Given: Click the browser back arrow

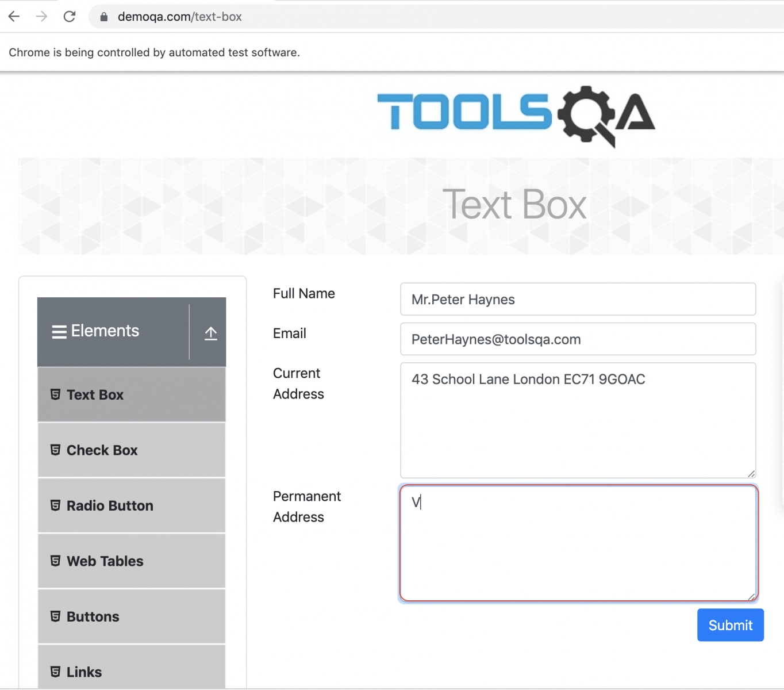Looking at the screenshot, I should [x=14, y=17].
